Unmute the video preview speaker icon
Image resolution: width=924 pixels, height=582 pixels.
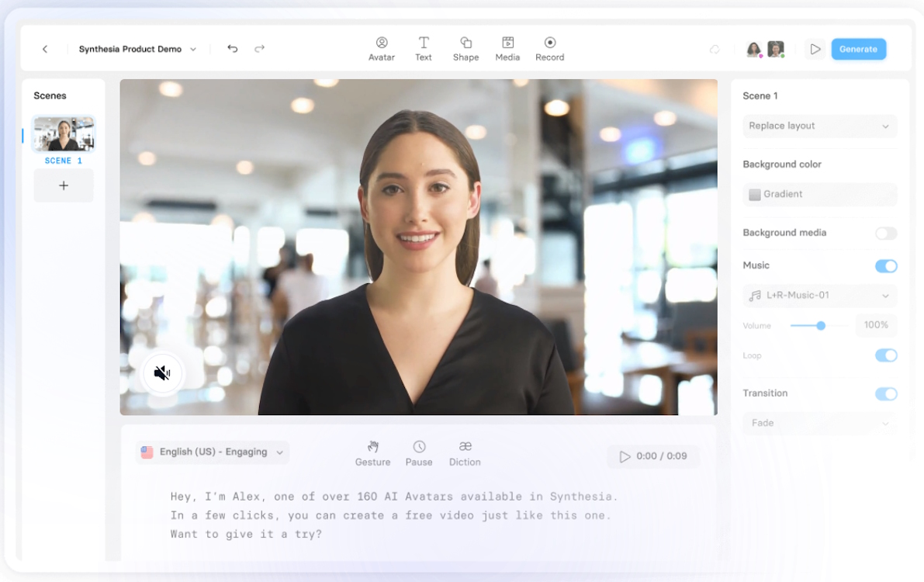(x=162, y=373)
